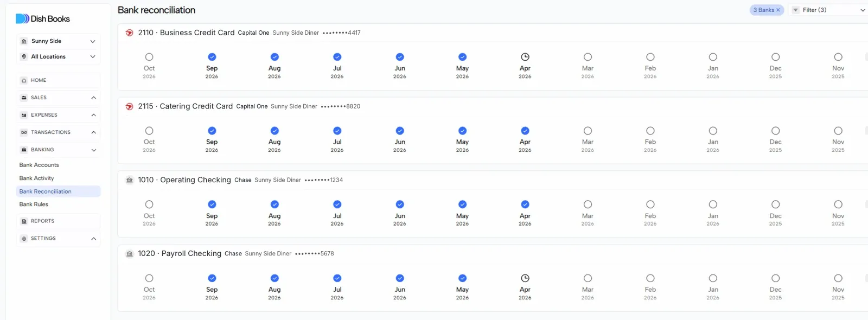
Task: Open the 2110 · Business Credit Card account
Action: (186, 33)
